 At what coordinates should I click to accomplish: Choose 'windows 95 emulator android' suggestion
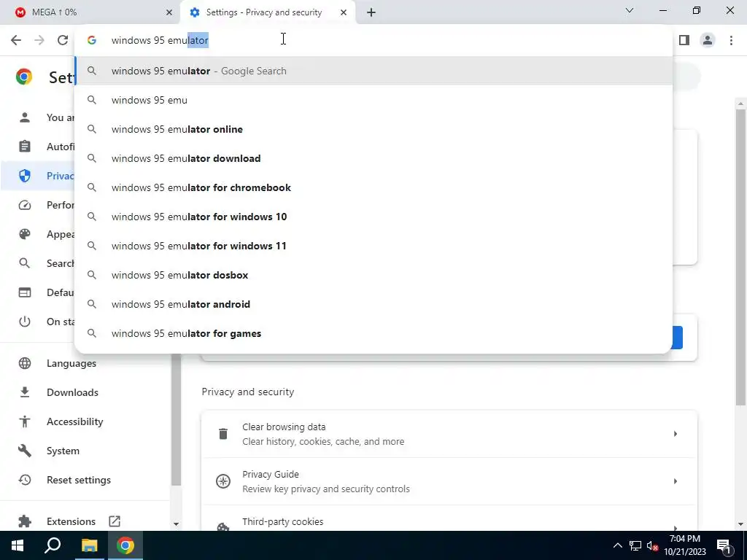(373, 304)
